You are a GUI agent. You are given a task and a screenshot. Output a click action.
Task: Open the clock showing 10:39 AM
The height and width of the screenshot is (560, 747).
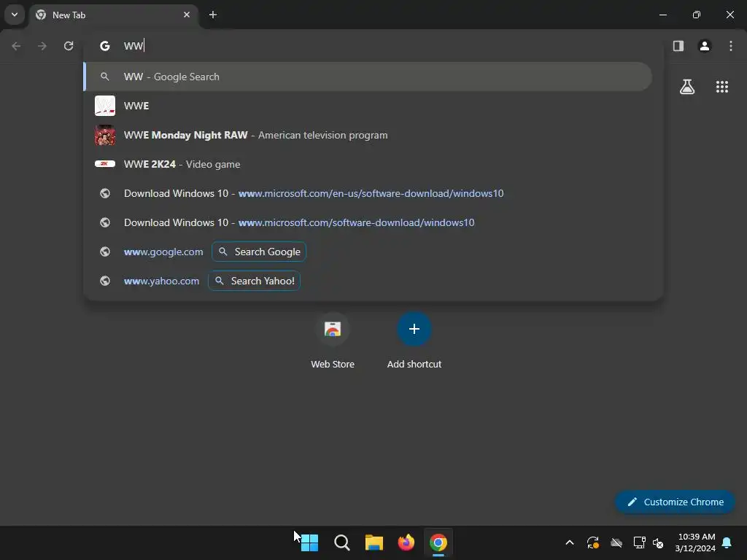[695, 542]
